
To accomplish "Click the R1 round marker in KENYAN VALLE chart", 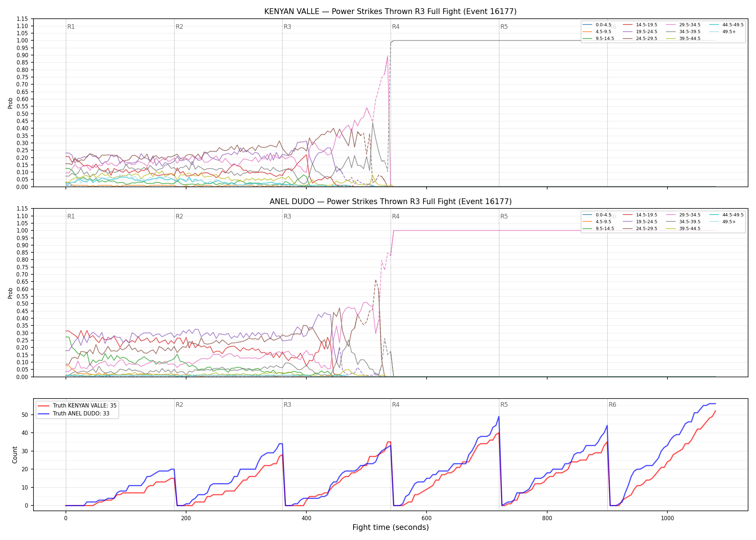I will coord(71,27).
